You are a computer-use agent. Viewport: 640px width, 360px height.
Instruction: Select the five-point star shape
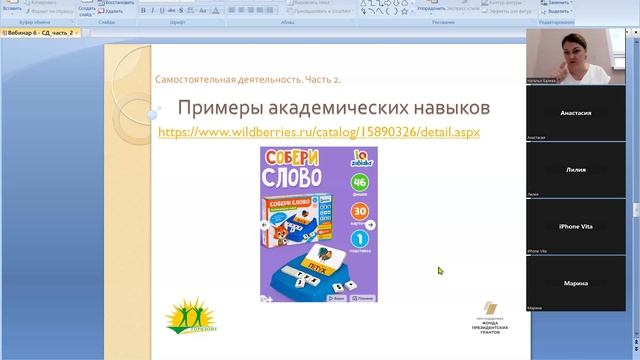pyautogui.click(x=404, y=11)
